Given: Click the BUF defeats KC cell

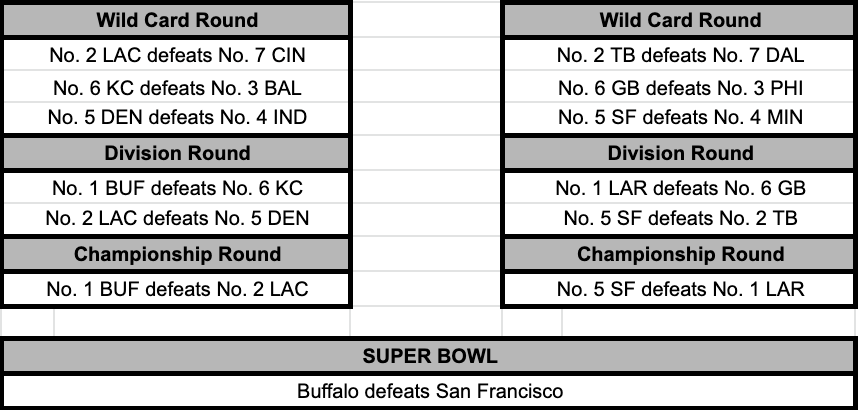Looking at the screenshot, I should 177,187.
